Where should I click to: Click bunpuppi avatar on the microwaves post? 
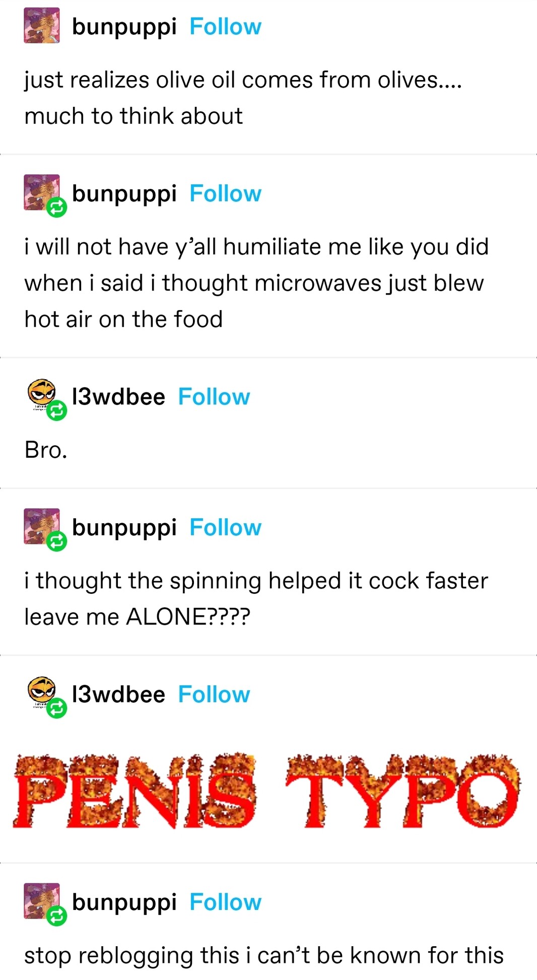[42, 192]
